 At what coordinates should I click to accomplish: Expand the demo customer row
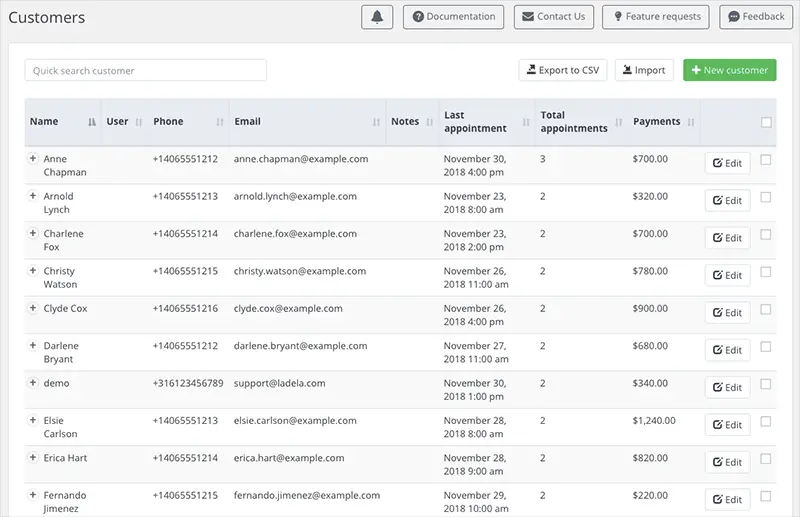point(33,382)
